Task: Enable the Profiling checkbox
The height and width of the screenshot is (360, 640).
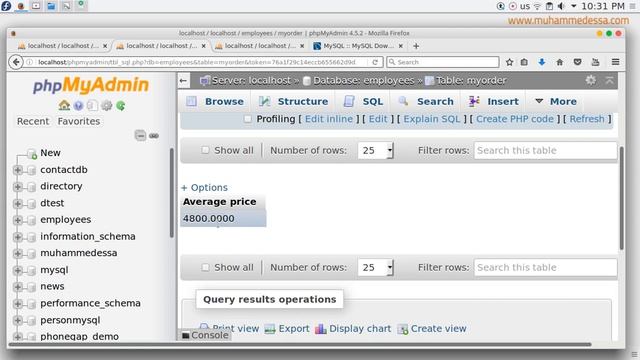Action: (247, 119)
